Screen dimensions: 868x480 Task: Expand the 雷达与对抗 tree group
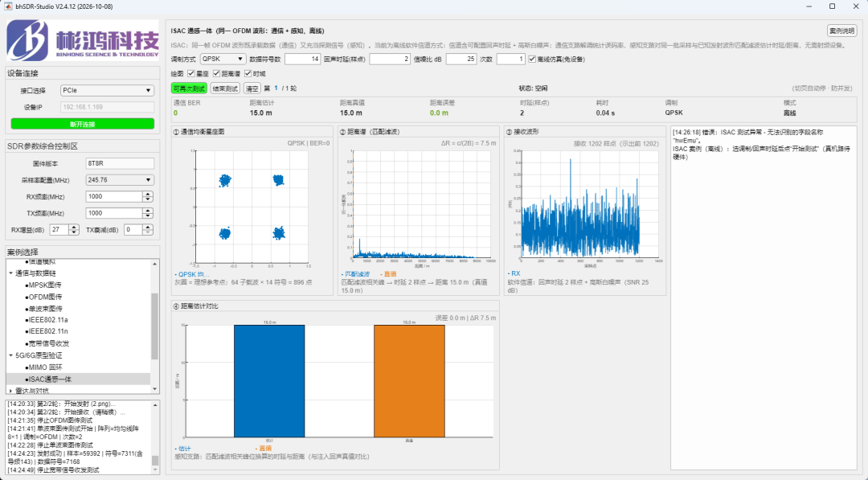pyautogui.click(x=11, y=391)
